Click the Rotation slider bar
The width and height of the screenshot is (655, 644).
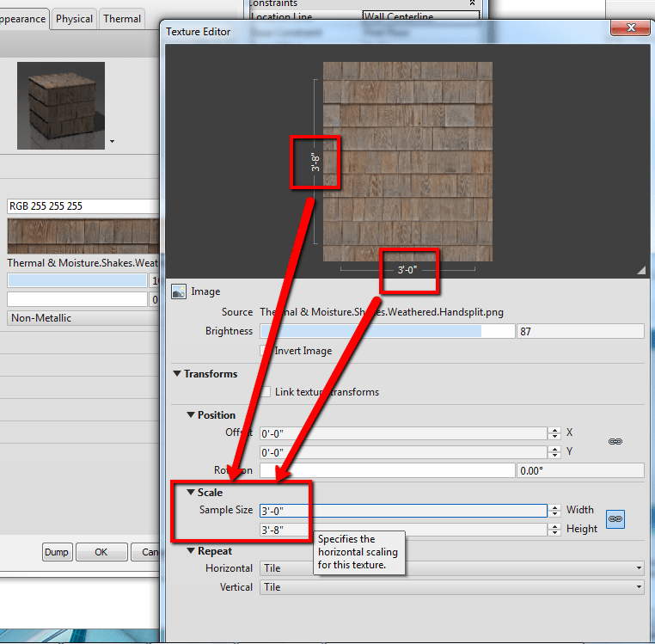[x=387, y=470]
